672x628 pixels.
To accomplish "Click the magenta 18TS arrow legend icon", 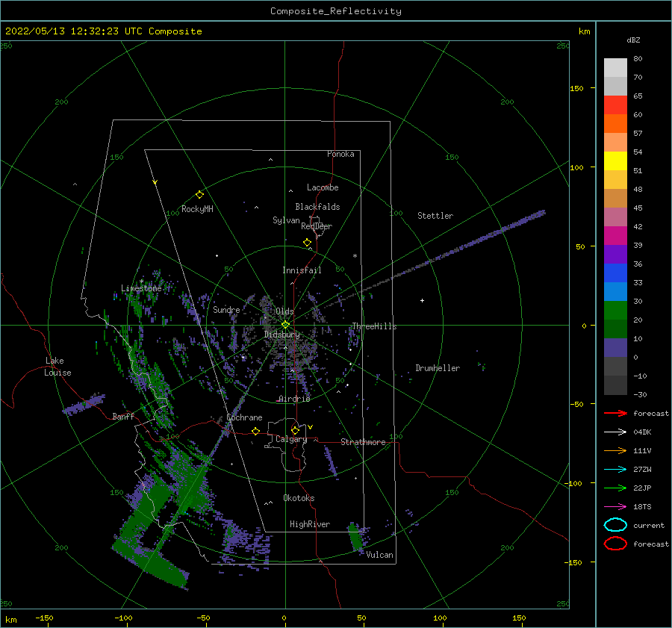I will [615, 507].
